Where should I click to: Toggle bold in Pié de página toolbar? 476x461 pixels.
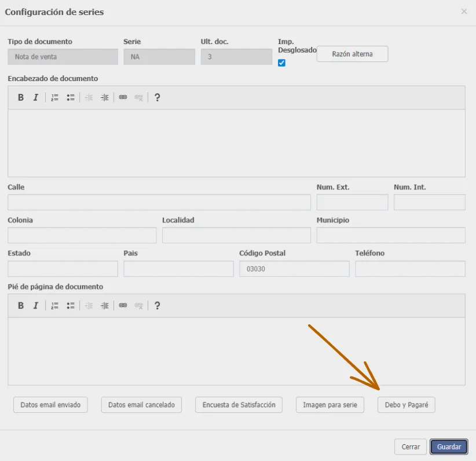click(21, 306)
